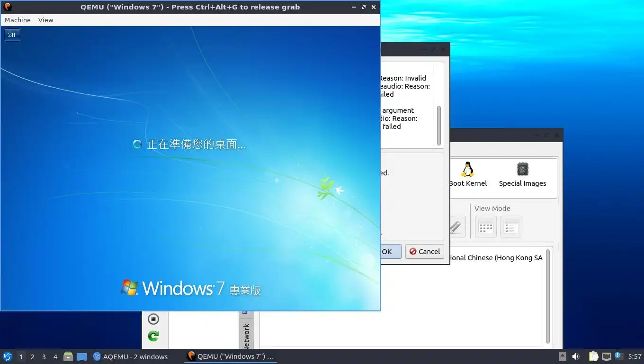
Task: Switch to icon grid view mode
Action: (x=485, y=227)
